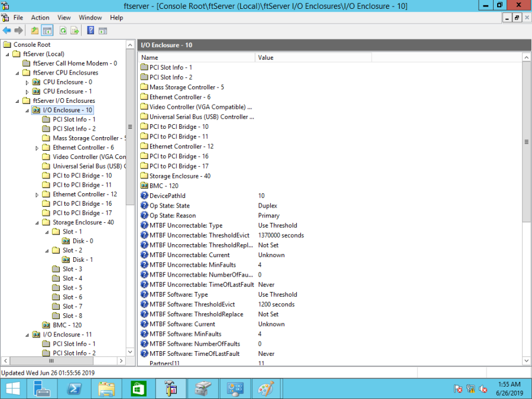The width and height of the screenshot is (532, 399).
Task: Toggle the Show/Hide Action Pane icon
Action: (103, 31)
